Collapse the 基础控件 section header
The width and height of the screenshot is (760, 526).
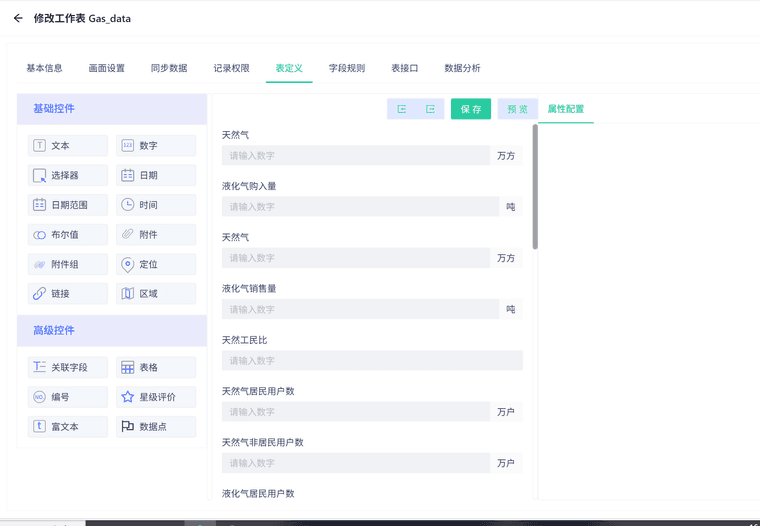(112, 109)
